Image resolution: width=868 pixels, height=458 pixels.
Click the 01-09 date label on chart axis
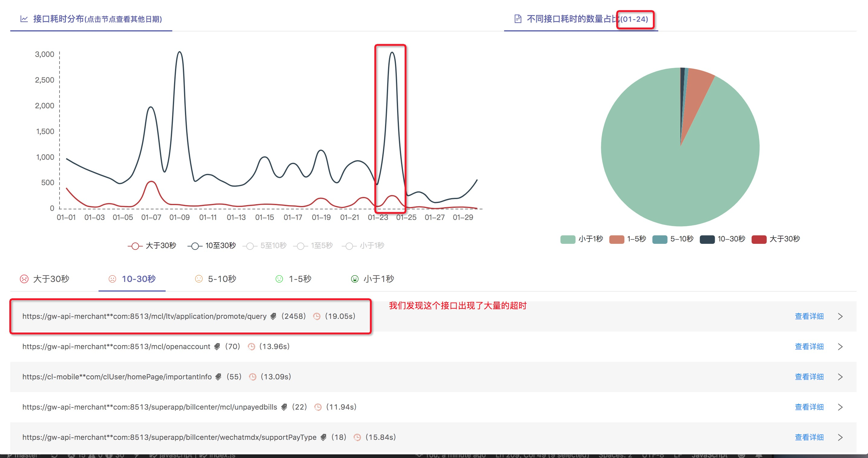(x=179, y=218)
